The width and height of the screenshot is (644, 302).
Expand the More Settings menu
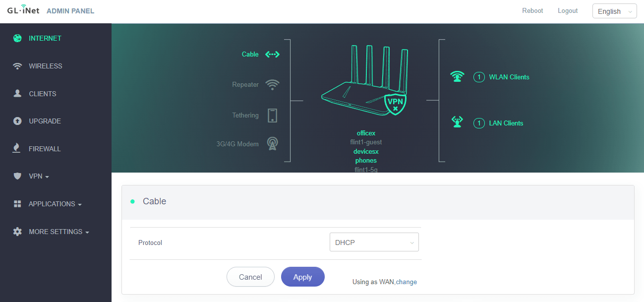(x=59, y=232)
